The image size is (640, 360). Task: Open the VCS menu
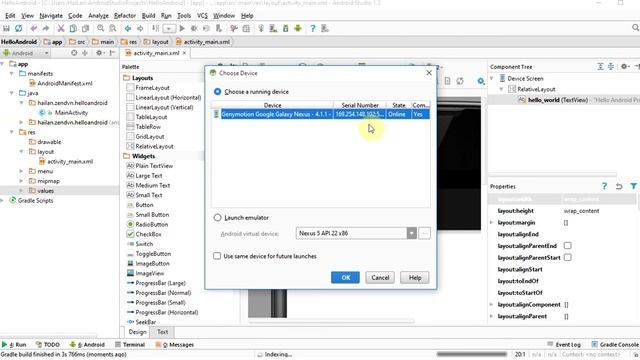(202, 16)
